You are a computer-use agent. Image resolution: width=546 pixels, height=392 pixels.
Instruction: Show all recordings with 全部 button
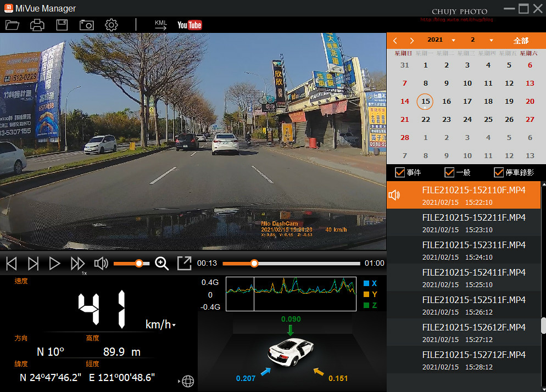pyautogui.click(x=521, y=41)
